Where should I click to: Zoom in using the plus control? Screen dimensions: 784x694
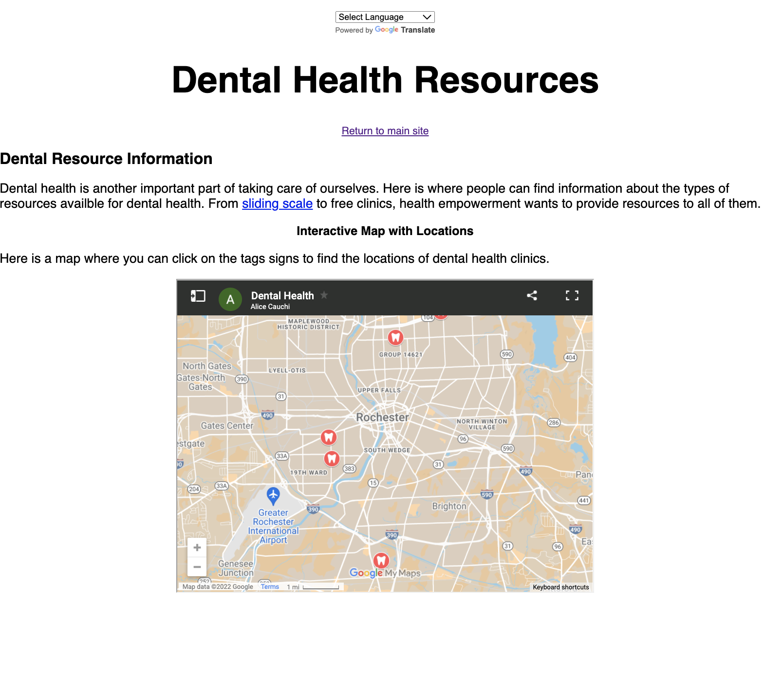point(197,547)
